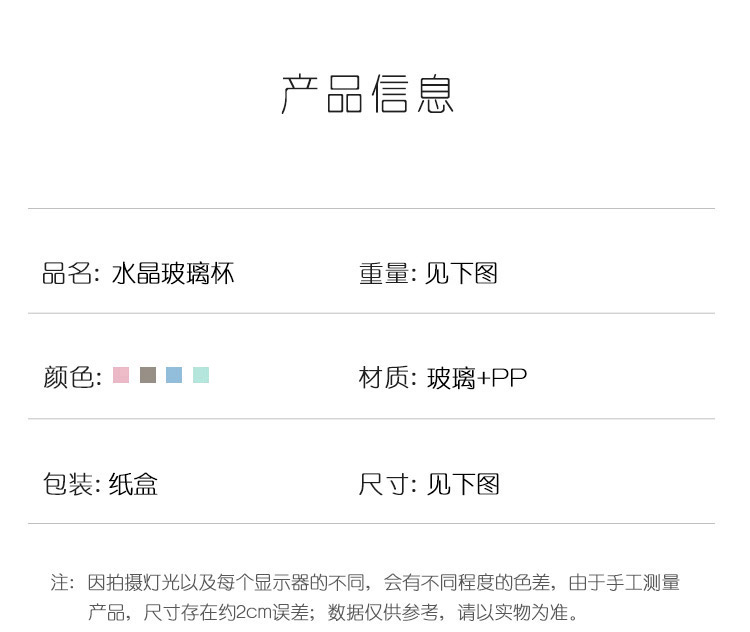Click the 尺寸 label
This screenshot has height=632, width=750.
384,484
